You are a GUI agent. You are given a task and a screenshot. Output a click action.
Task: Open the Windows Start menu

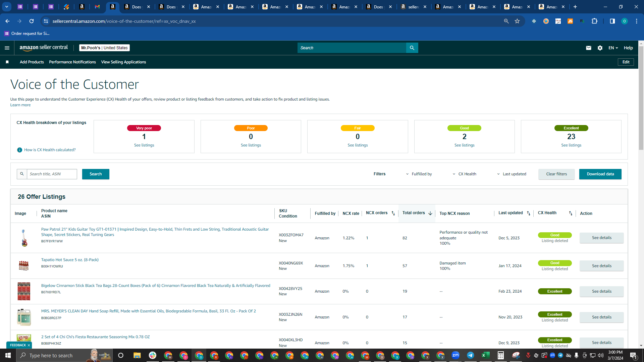coord(8,355)
